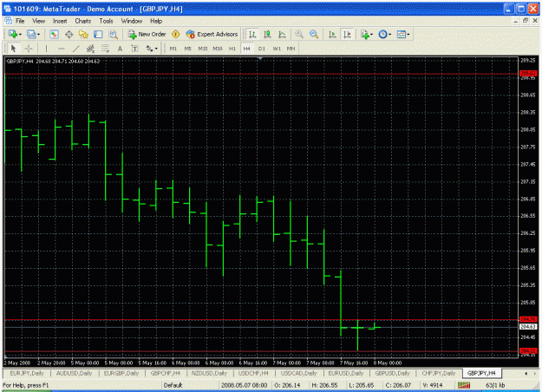Screen dimensions: 542x392
Task: Open the Periods clock dropdown
Action: click(385, 34)
